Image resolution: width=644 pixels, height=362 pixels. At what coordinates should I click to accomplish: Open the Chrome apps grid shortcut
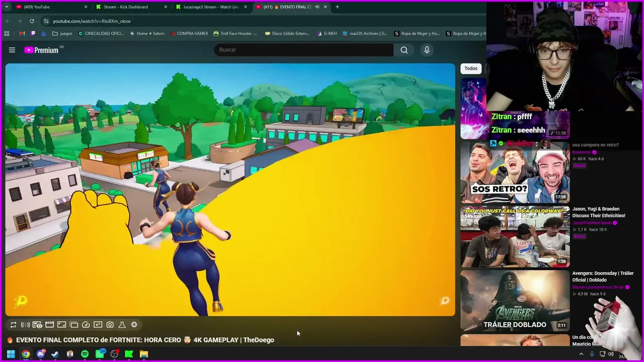pyautogui.click(x=7, y=34)
